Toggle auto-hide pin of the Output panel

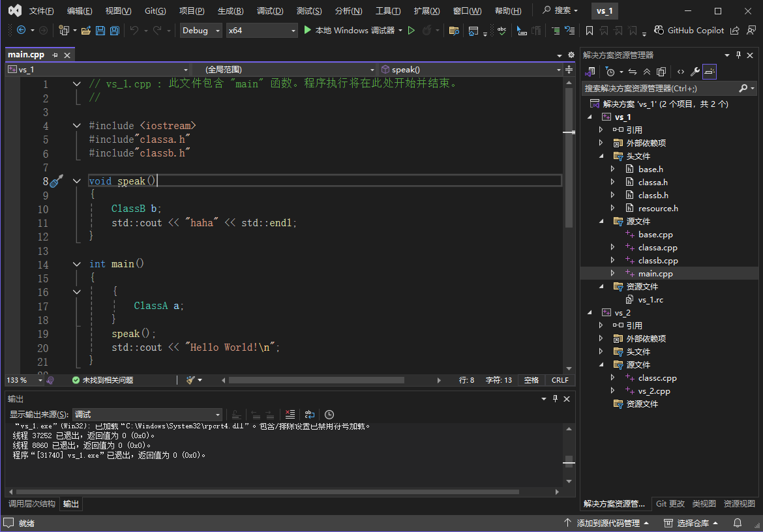coord(555,399)
